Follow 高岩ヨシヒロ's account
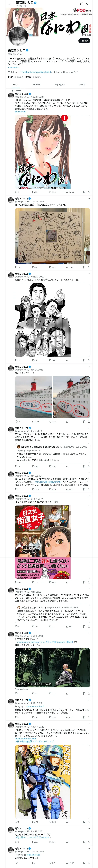98x868 pixels. (84, 41)
